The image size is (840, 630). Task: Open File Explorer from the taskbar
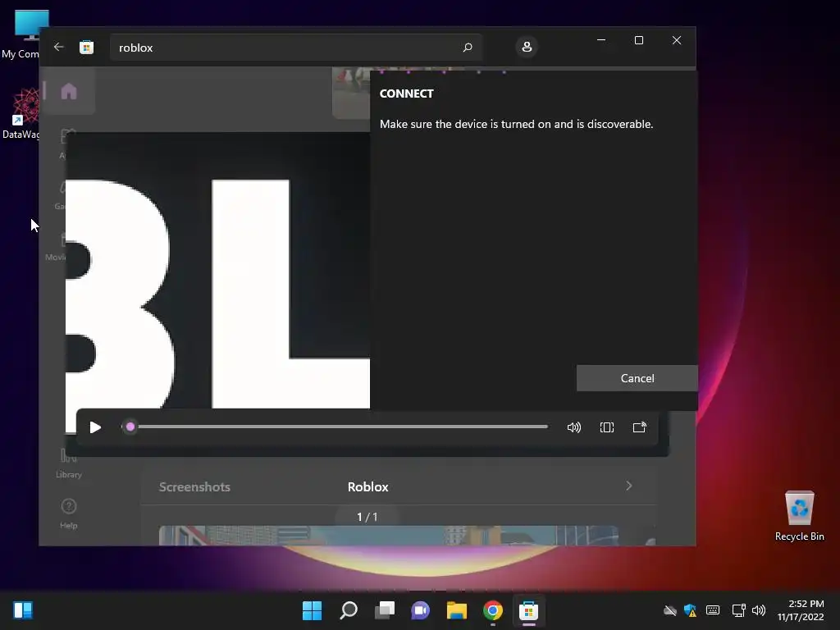(x=457, y=610)
